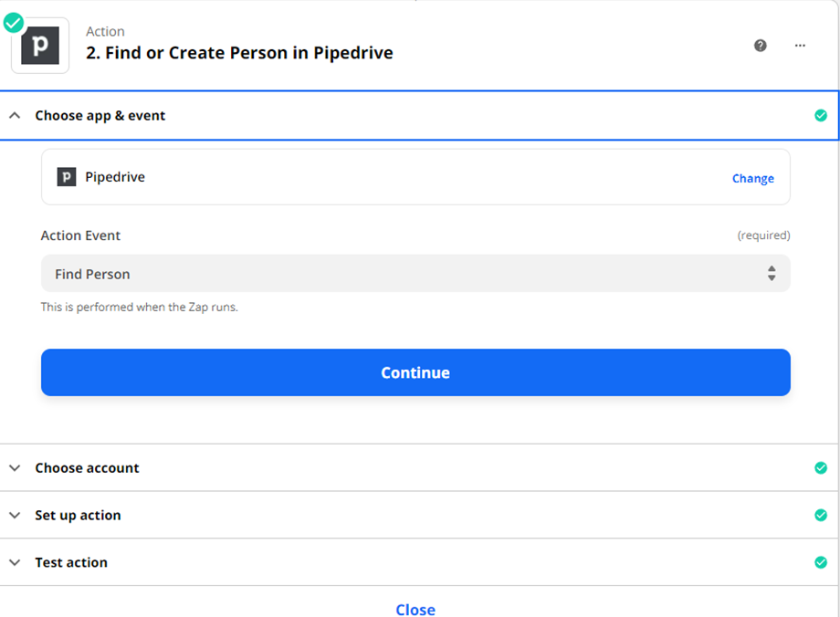
Task: Click the Close link at bottom
Action: tap(415, 610)
